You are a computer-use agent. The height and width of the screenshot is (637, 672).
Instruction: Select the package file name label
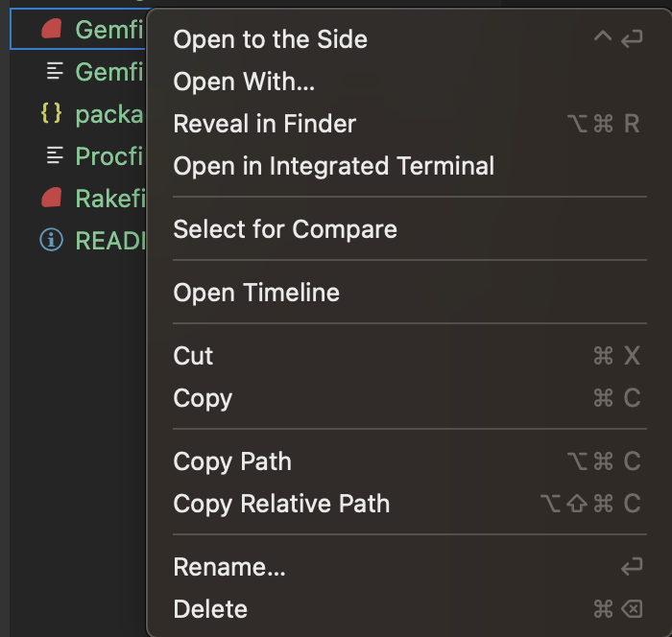[109, 114]
